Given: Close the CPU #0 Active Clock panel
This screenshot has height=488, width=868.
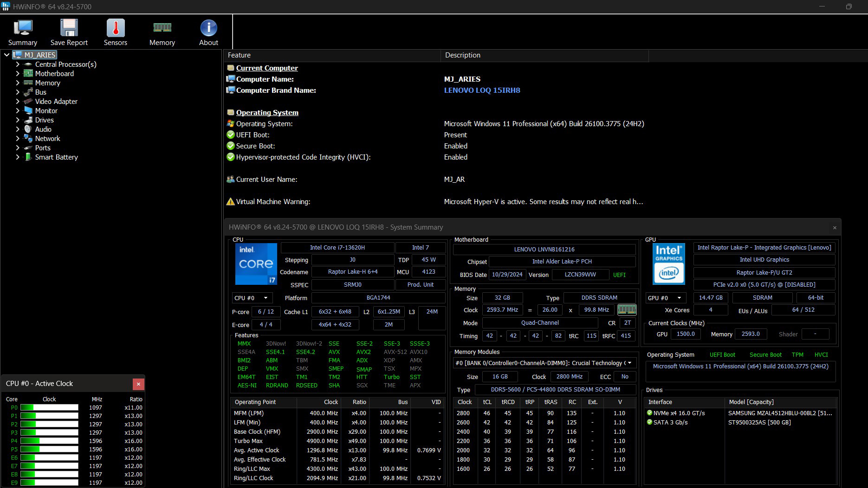Looking at the screenshot, I should click(138, 384).
